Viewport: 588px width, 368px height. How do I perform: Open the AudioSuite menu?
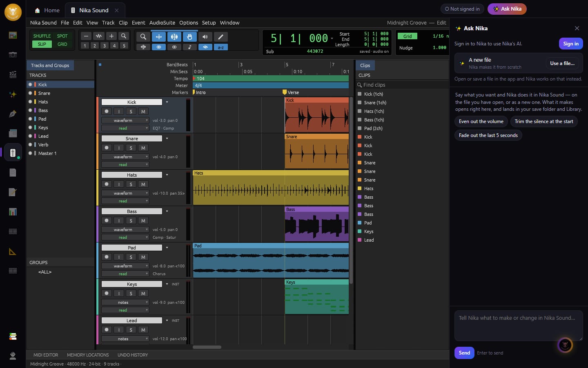point(162,23)
